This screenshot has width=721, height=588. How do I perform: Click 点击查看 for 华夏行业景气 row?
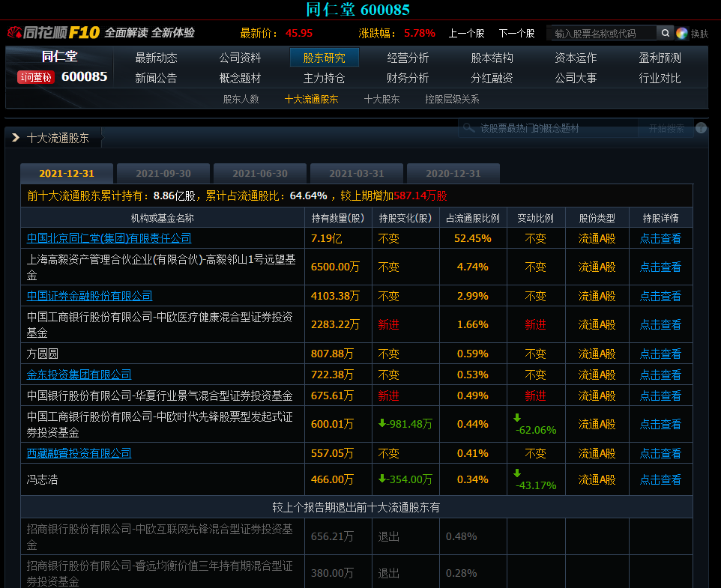point(660,395)
